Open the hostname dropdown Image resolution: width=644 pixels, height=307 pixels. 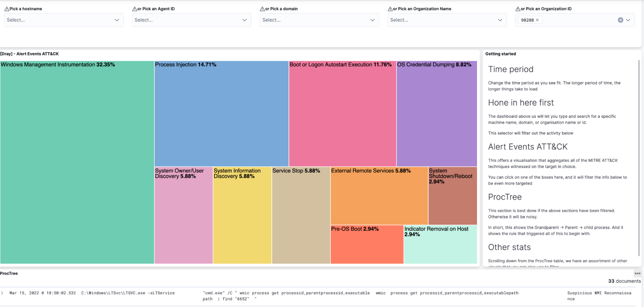pyautogui.click(x=64, y=20)
